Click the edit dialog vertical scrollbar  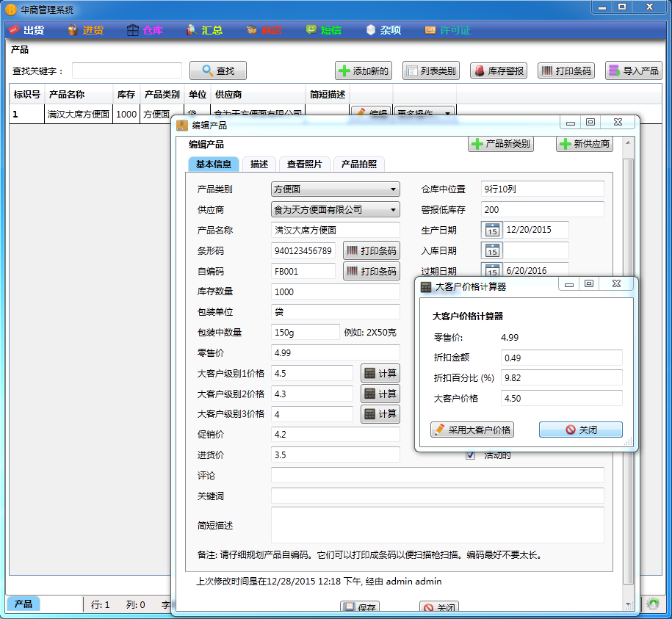click(628, 373)
